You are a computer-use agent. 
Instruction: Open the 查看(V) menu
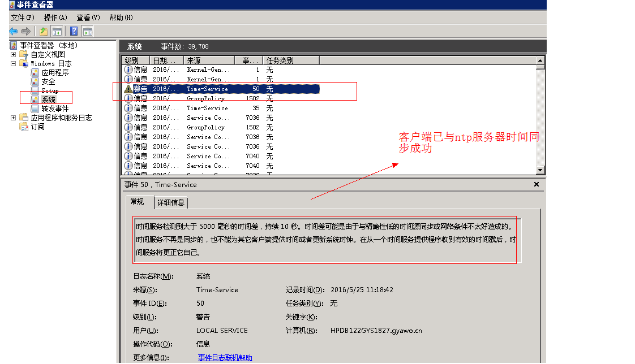tap(88, 18)
